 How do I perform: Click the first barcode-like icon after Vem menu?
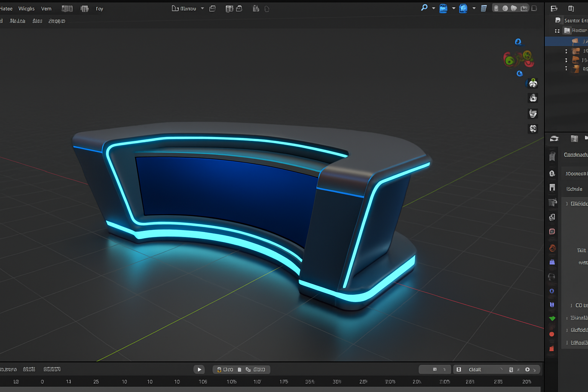pyautogui.click(x=67, y=8)
